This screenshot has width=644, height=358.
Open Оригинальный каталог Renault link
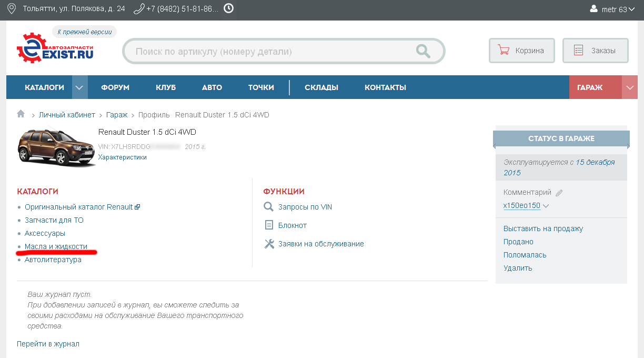click(x=79, y=207)
